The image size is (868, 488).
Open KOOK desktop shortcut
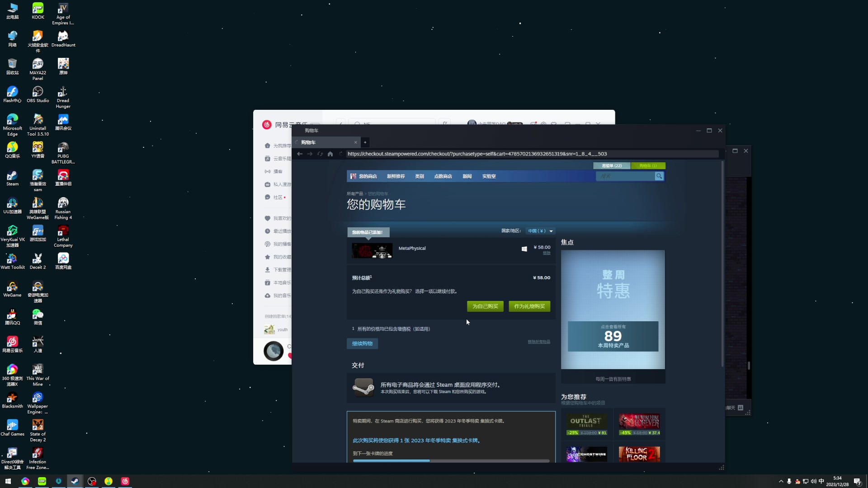[38, 11]
